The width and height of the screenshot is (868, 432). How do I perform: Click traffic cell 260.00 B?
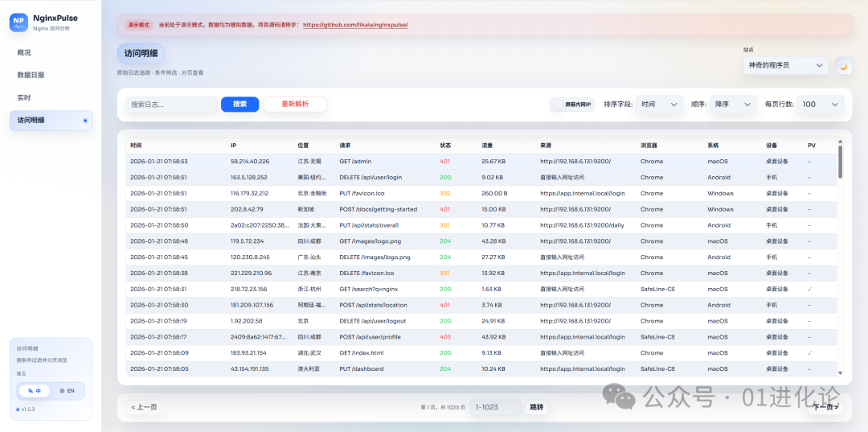(x=494, y=194)
